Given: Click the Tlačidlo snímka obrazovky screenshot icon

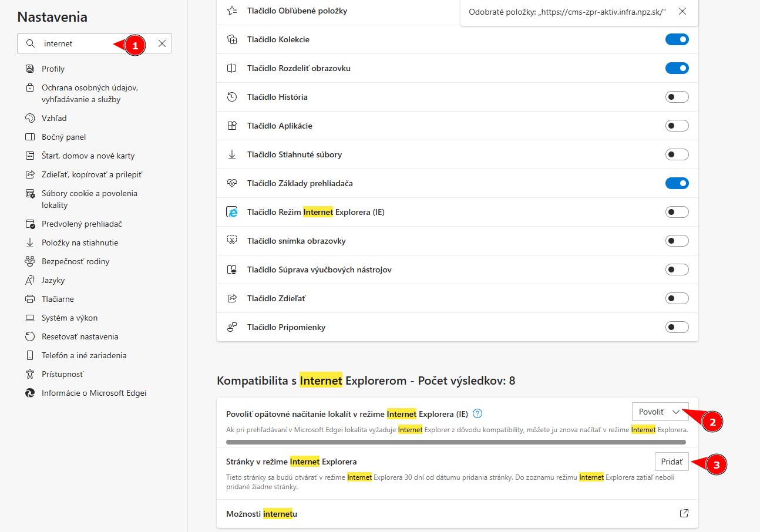Looking at the screenshot, I should pyautogui.click(x=232, y=241).
